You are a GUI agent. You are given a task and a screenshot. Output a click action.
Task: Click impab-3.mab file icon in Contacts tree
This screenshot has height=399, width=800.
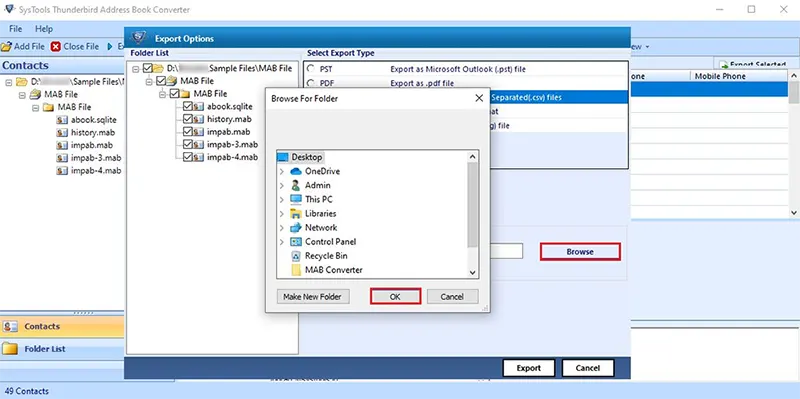(x=62, y=158)
